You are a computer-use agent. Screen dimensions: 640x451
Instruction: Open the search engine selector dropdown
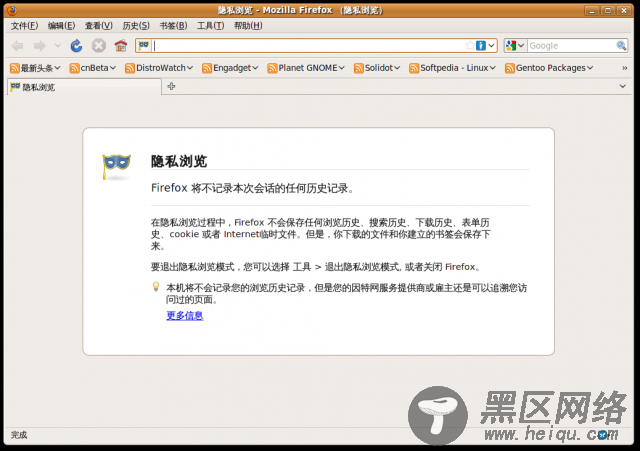point(515,45)
